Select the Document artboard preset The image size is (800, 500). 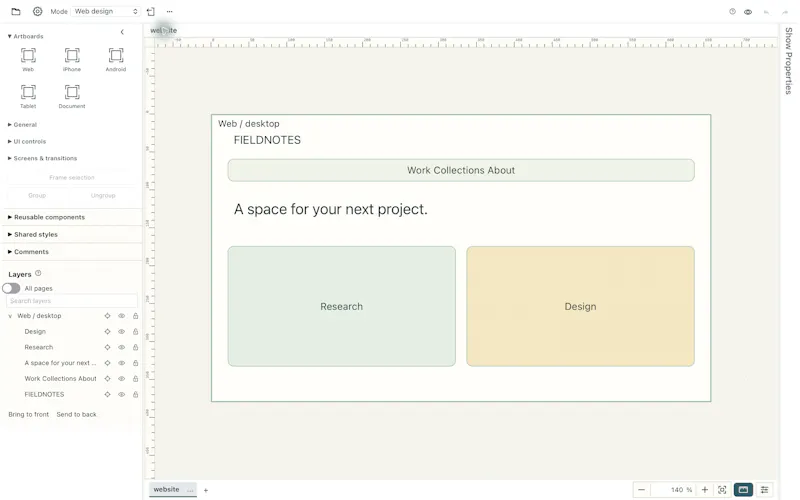pyautogui.click(x=72, y=96)
